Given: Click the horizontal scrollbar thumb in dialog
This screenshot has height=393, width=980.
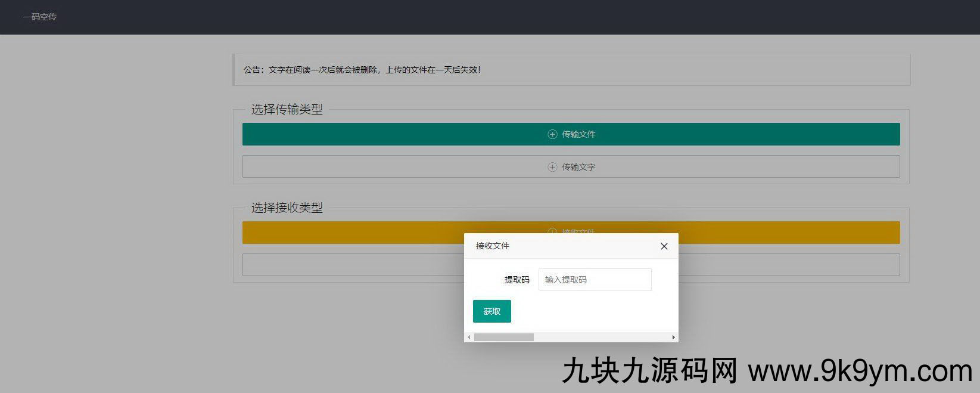Looking at the screenshot, I should pos(503,338).
